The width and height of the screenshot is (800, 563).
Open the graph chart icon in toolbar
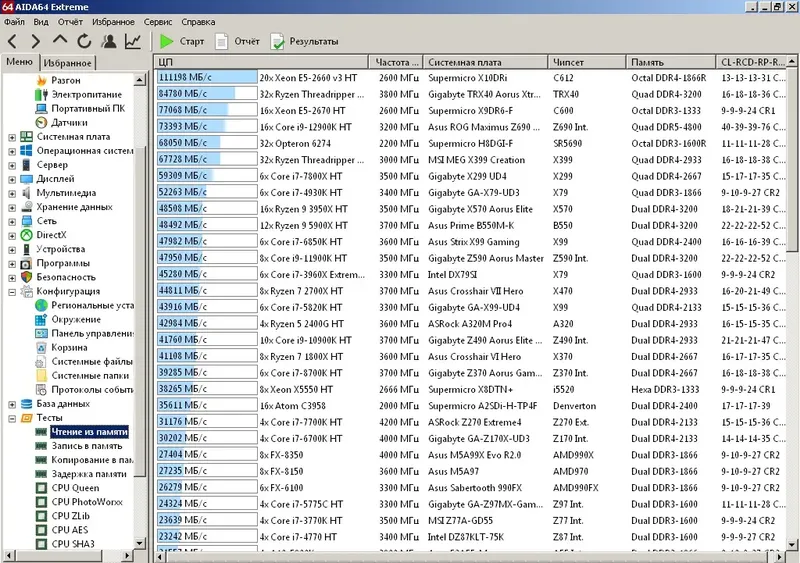133,41
